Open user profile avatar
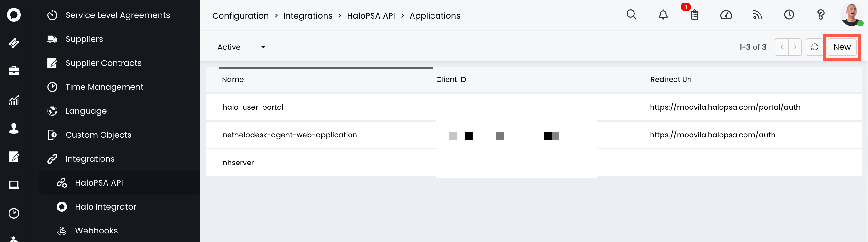This screenshot has width=868, height=242. click(x=851, y=15)
